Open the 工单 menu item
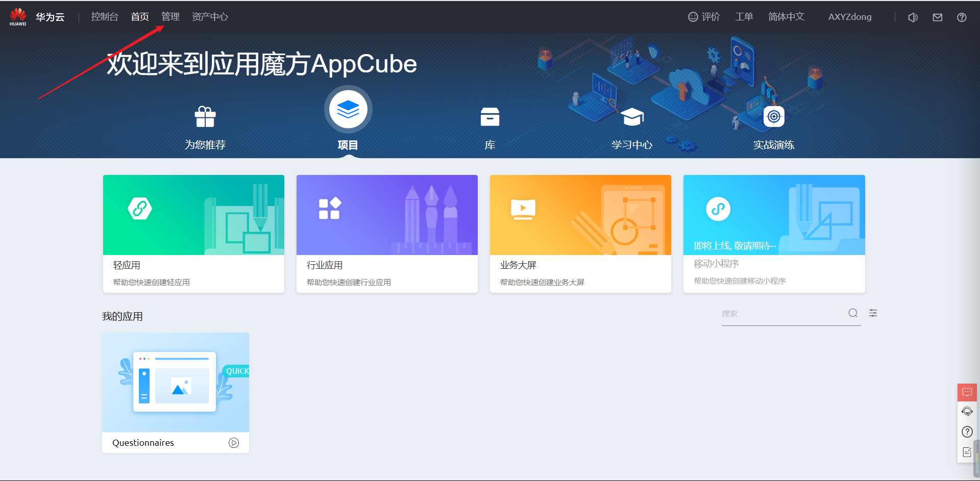The width and height of the screenshot is (980, 481). pyautogui.click(x=744, y=17)
